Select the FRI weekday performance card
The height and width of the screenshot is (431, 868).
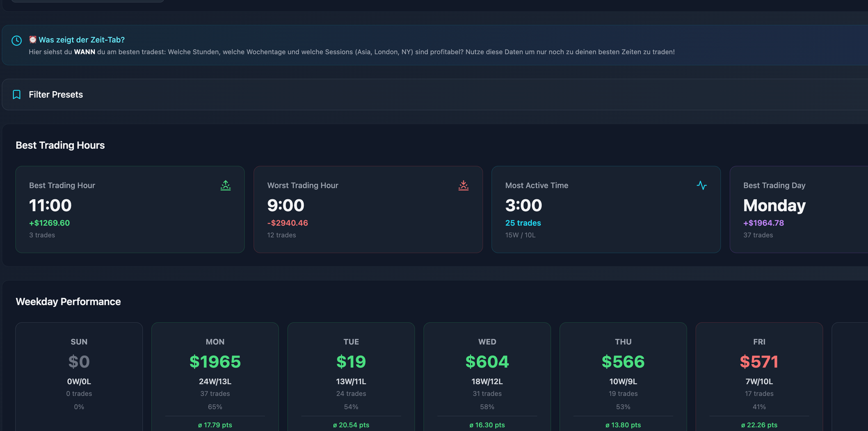(759, 377)
